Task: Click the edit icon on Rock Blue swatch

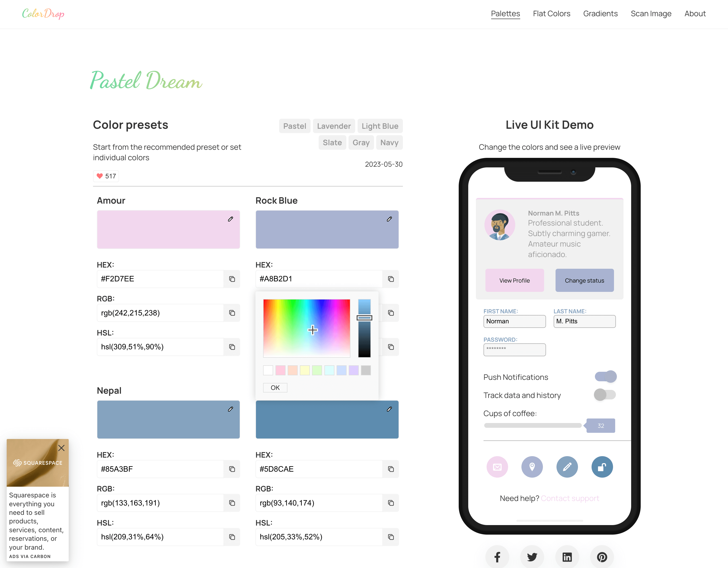Action: pyautogui.click(x=390, y=219)
